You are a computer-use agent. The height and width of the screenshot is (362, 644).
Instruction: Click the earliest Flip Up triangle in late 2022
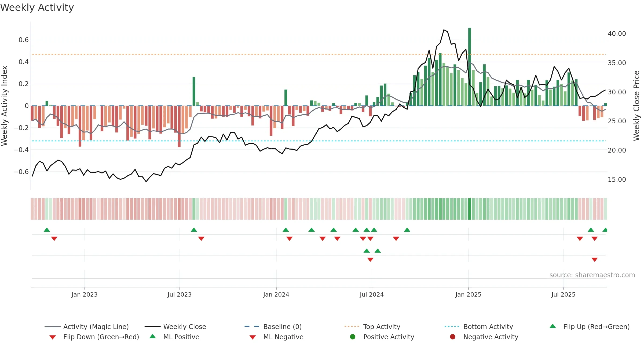click(x=47, y=230)
